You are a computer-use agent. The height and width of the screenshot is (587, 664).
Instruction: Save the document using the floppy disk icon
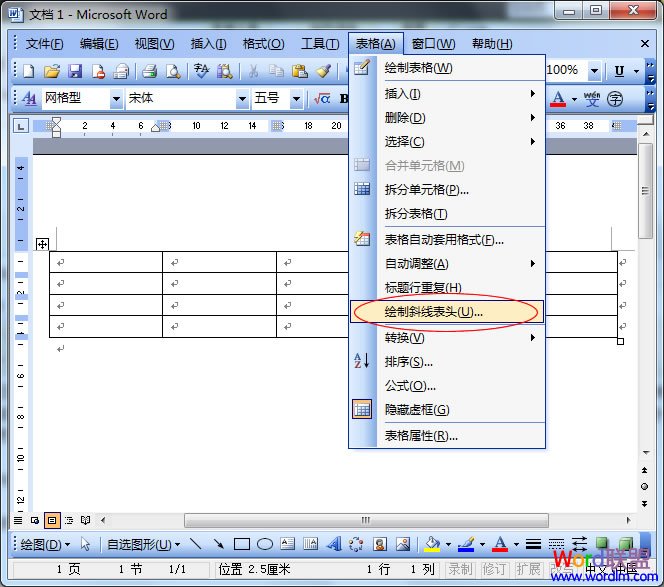point(75,71)
